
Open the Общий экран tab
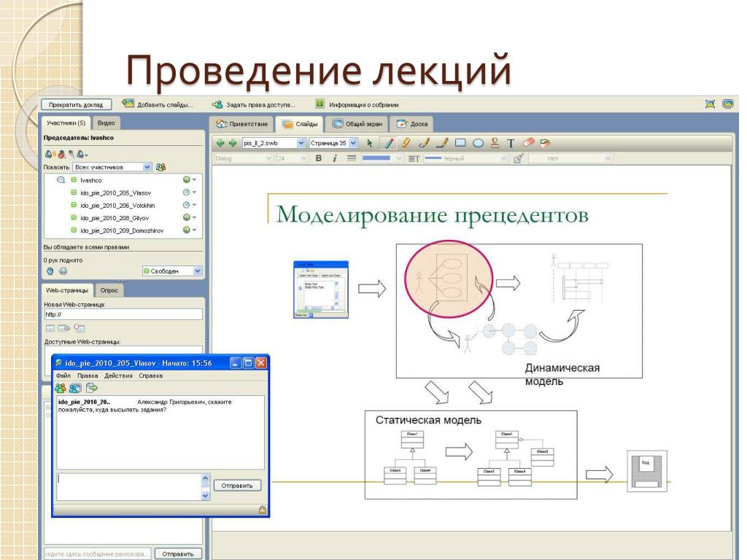(x=357, y=124)
